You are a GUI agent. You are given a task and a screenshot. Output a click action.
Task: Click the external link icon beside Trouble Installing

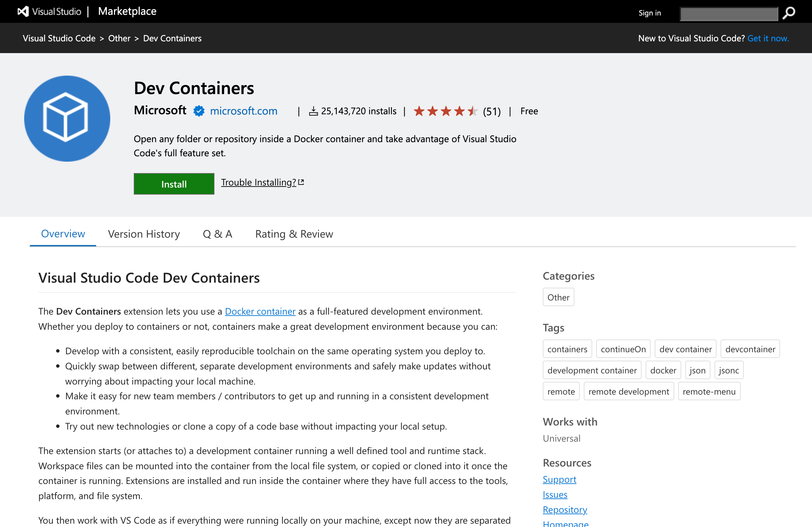click(x=301, y=182)
